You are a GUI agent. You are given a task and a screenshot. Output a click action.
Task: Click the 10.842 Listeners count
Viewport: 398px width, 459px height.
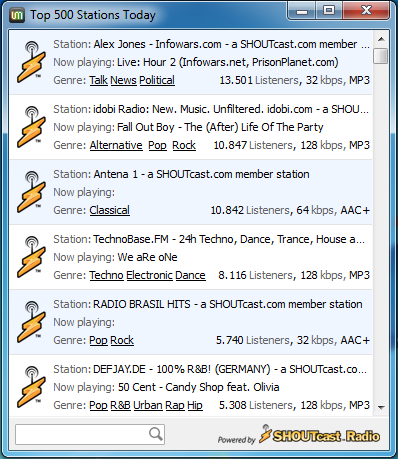point(250,210)
